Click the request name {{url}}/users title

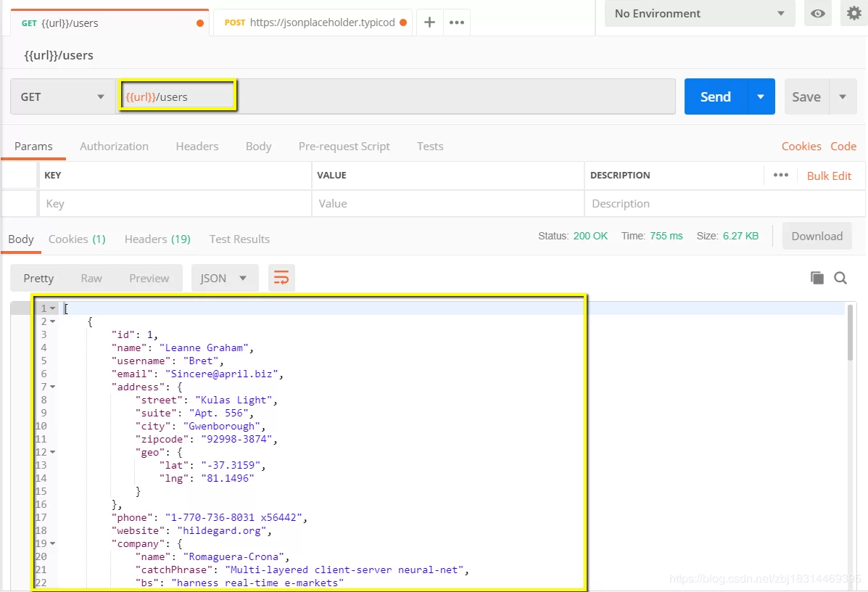click(x=59, y=55)
